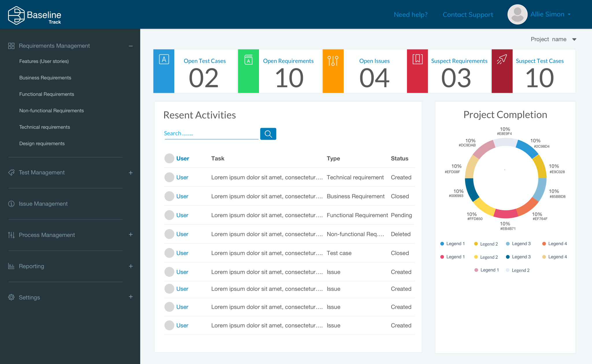
Task: Click the orange Open Issues sliders icon
Action: [x=333, y=60]
